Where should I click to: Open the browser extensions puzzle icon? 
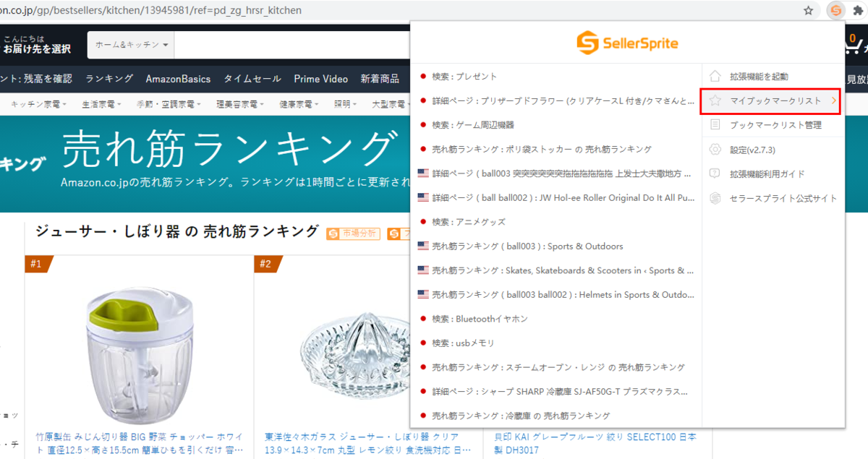click(859, 11)
